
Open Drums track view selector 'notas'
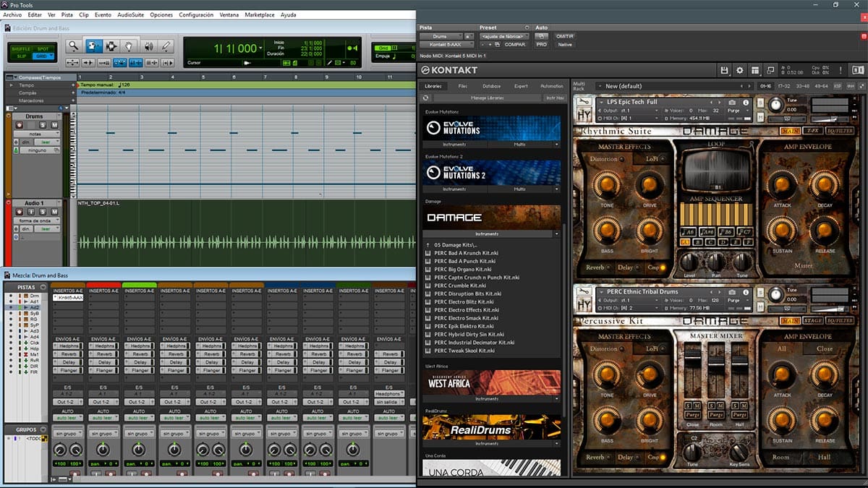37,134
